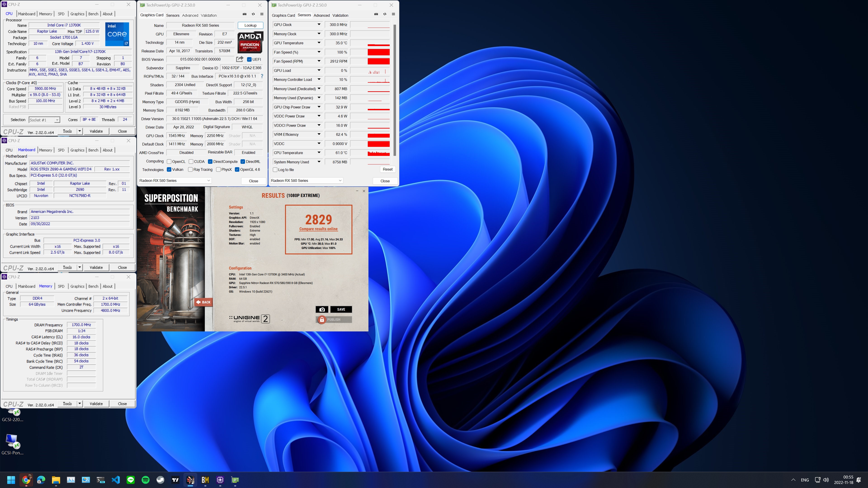
Task: Open TradingView from the taskbar
Action: click(175, 480)
